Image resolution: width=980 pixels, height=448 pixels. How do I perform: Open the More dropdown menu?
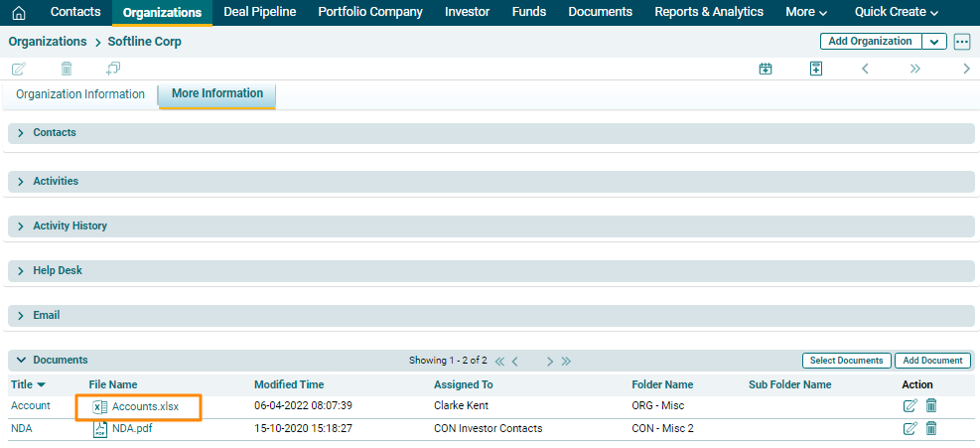pyautogui.click(x=806, y=12)
